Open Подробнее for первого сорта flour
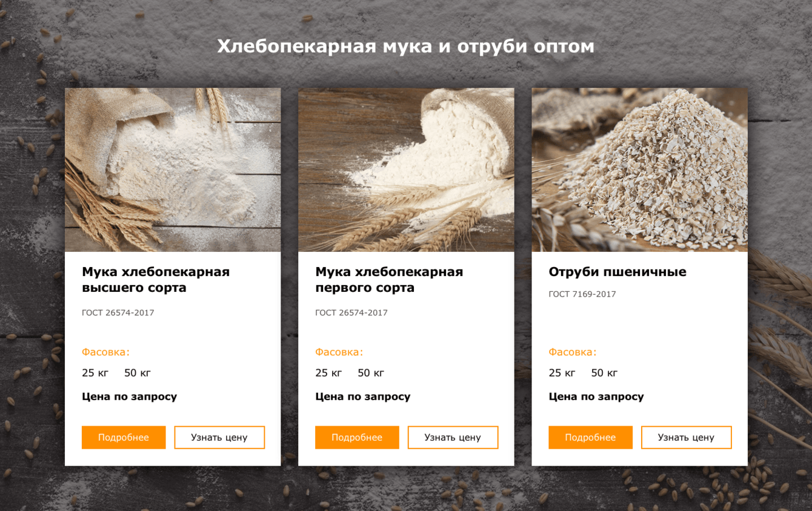The width and height of the screenshot is (812, 511). [x=357, y=437]
